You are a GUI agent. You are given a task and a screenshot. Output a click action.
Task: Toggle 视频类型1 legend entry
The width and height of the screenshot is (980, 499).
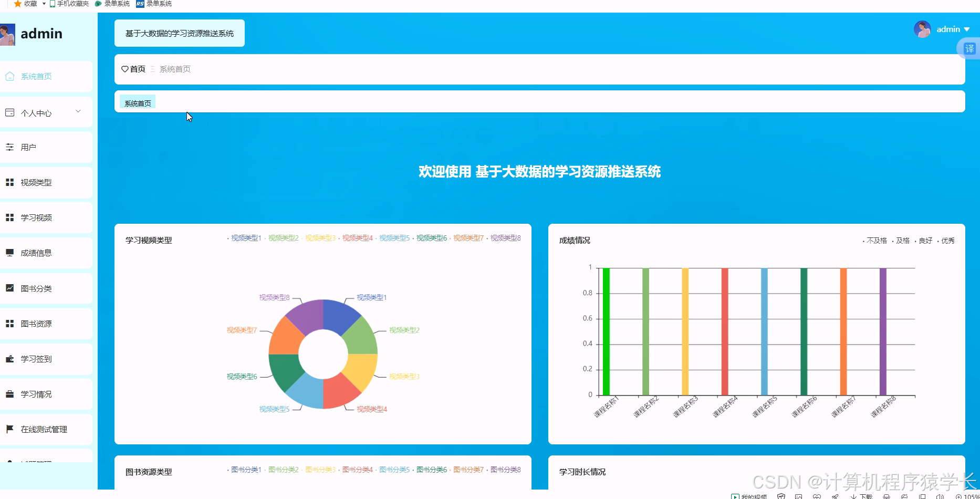(x=244, y=238)
